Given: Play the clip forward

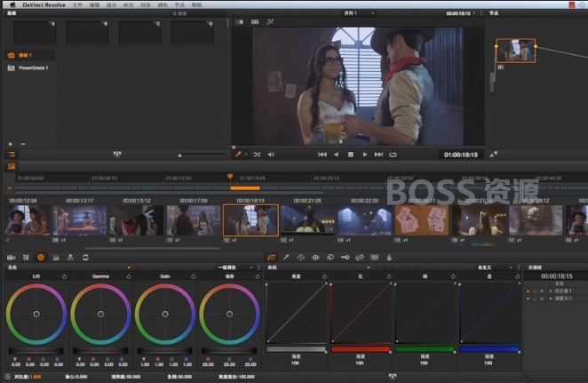Looking at the screenshot, I should click(365, 155).
